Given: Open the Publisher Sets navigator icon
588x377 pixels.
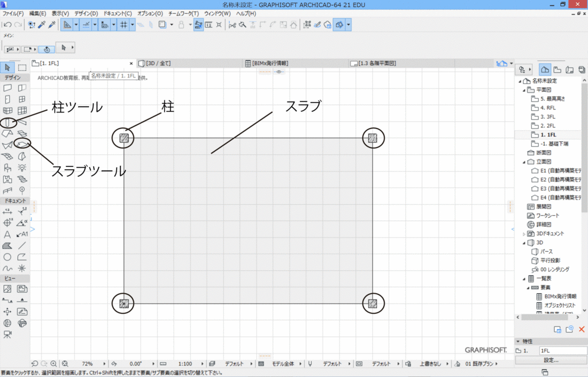Looking at the screenshot, I should pyautogui.click(x=582, y=69).
